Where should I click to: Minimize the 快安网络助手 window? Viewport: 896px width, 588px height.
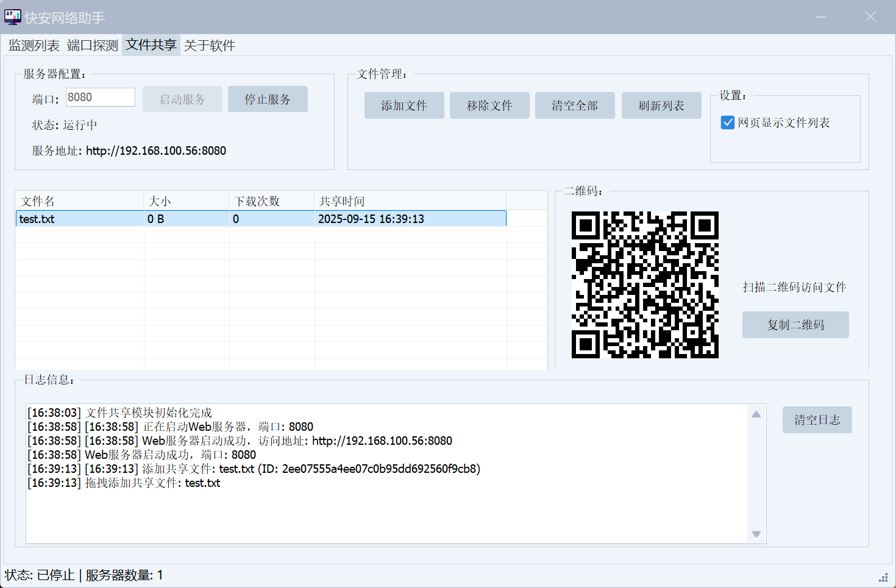(822, 17)
